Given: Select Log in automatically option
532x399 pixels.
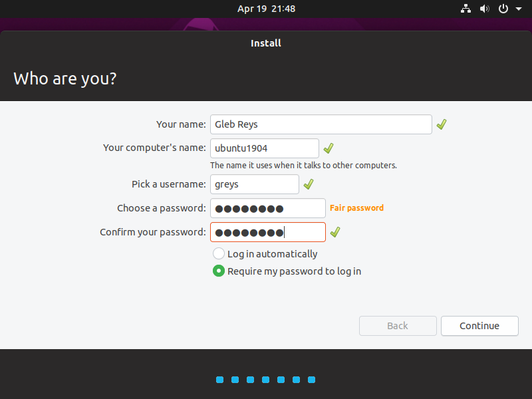Looking at the screenshot, I should 219,253.
